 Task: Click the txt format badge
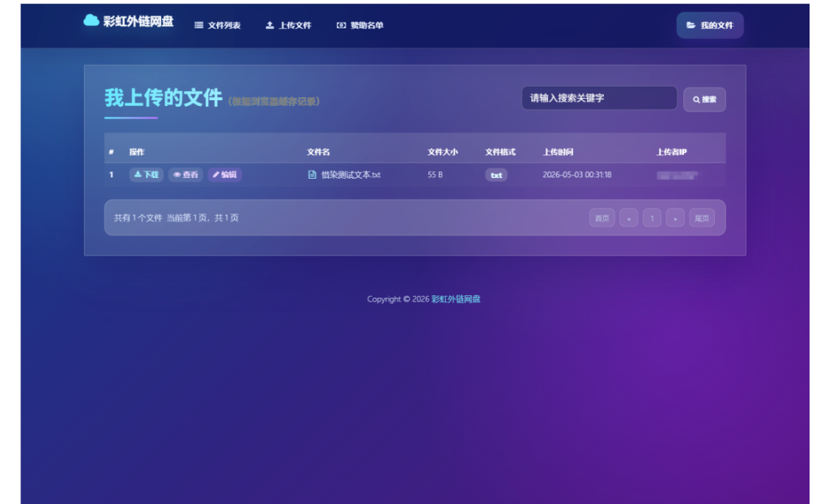[x=496, y=176]
